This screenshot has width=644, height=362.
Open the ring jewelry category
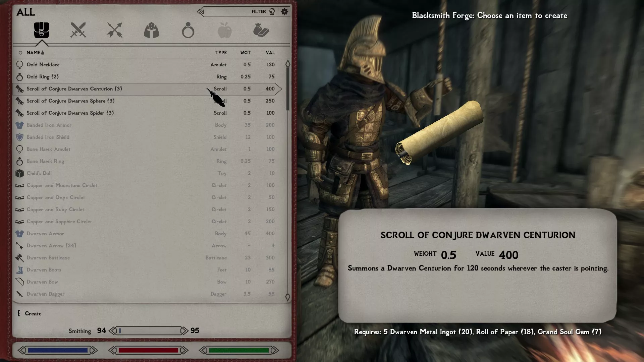click(x=188, y=30)
